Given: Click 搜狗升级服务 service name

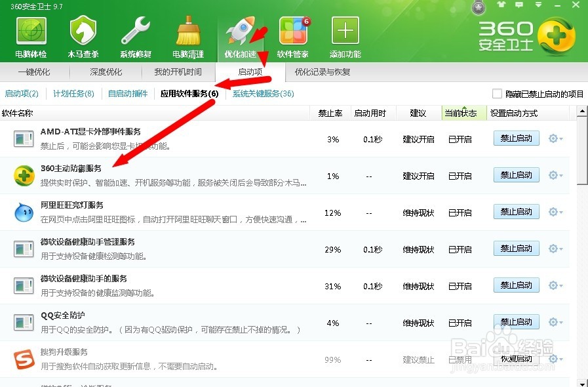Looking at the screenshot, I should (x=64, y=352).
